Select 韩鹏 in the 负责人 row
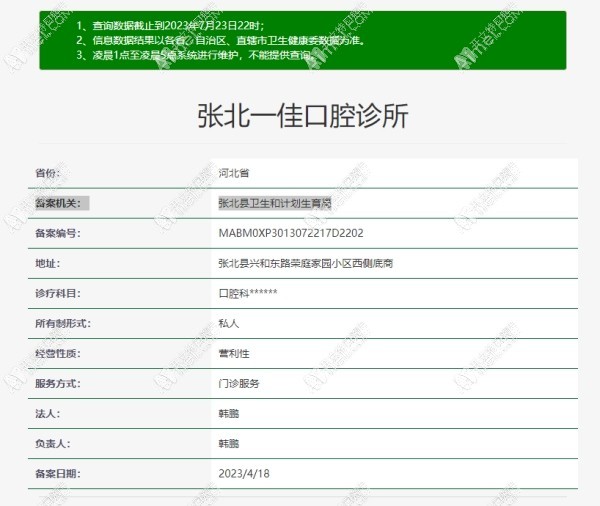This screenshot has height=506, width=600. (x=229, y=444)
